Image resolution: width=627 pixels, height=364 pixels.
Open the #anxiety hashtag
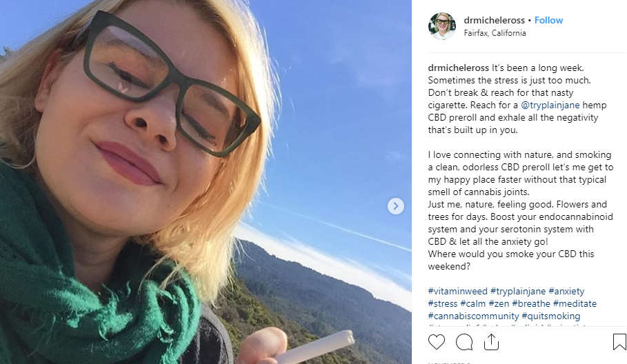pos(566,292)
